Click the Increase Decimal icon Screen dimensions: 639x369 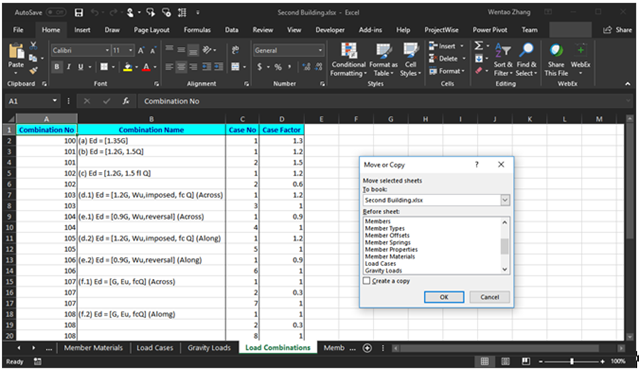[306, 67]
